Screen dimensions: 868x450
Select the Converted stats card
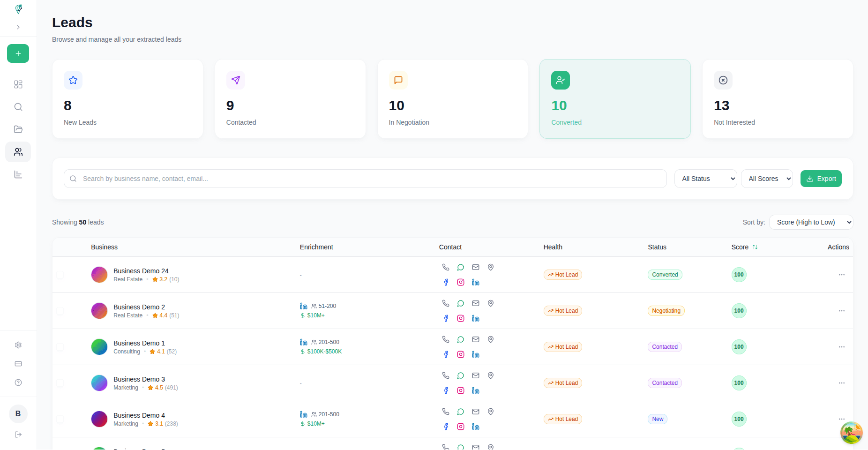point(615,99)
